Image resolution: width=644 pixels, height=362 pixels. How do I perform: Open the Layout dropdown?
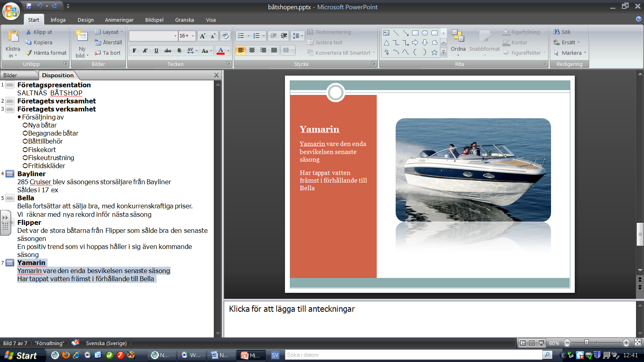click(109, 32)
